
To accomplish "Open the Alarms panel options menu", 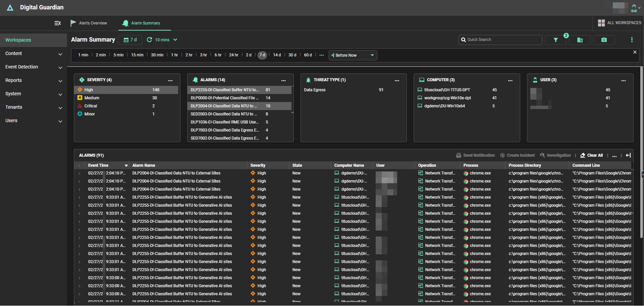I will tap(284, 80).
